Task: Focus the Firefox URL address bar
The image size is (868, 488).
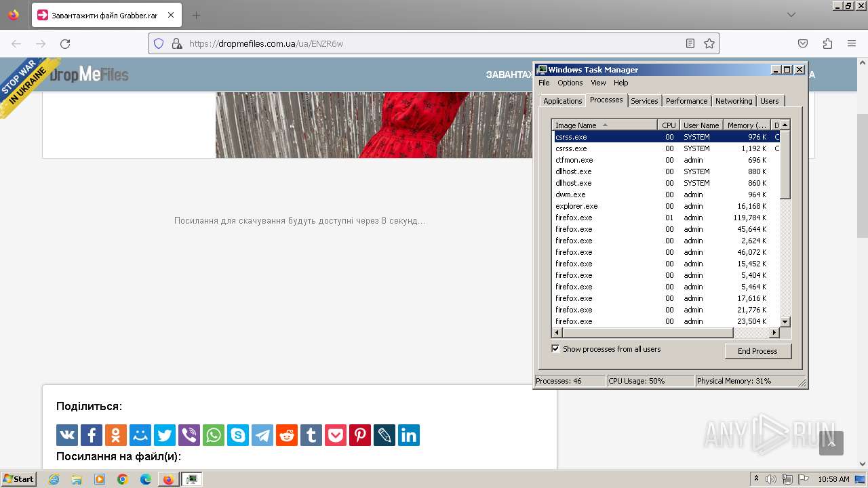Action: [x=434, y=43]
